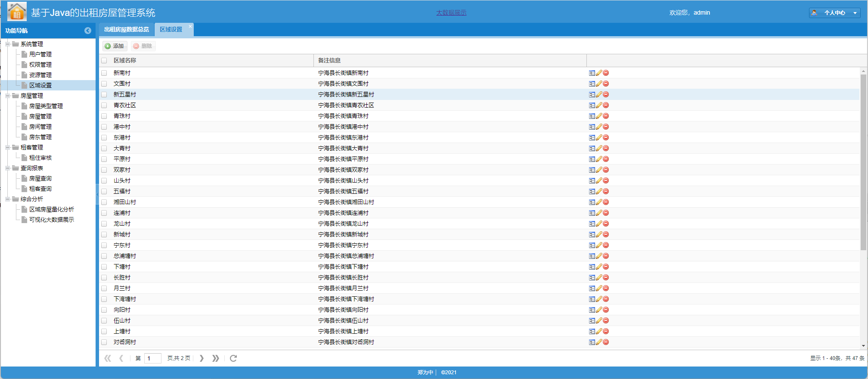
Task: Select checkbox for 双家村
Action: point(104,170)
